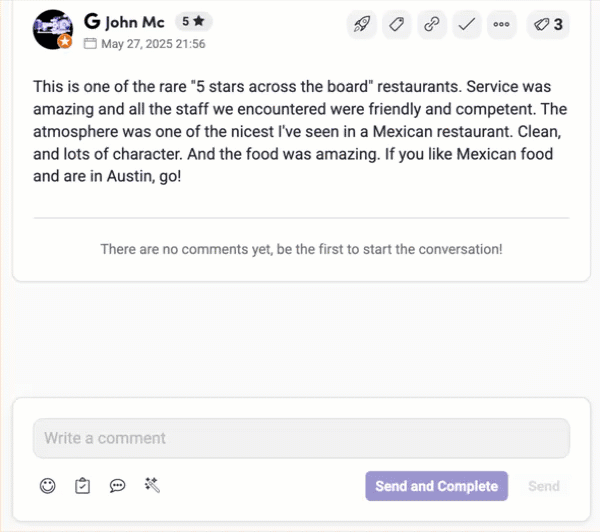Viewport: 600px width, 532px height.
Task: Click the magic wand AI icon
Action: pos(152,485)
